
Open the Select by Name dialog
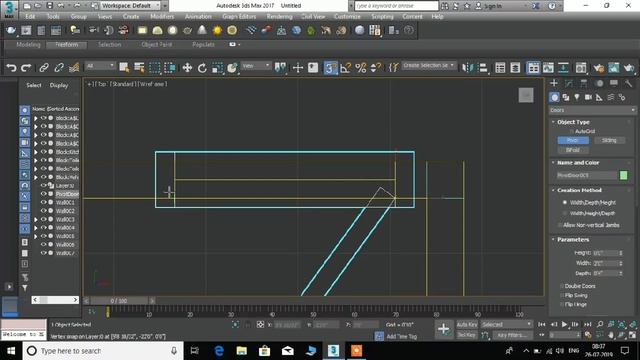click(139, 68)
